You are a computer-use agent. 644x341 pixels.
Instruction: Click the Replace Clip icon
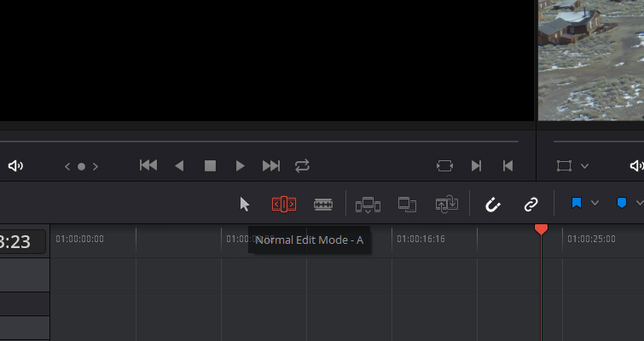[x=446, y=204]
